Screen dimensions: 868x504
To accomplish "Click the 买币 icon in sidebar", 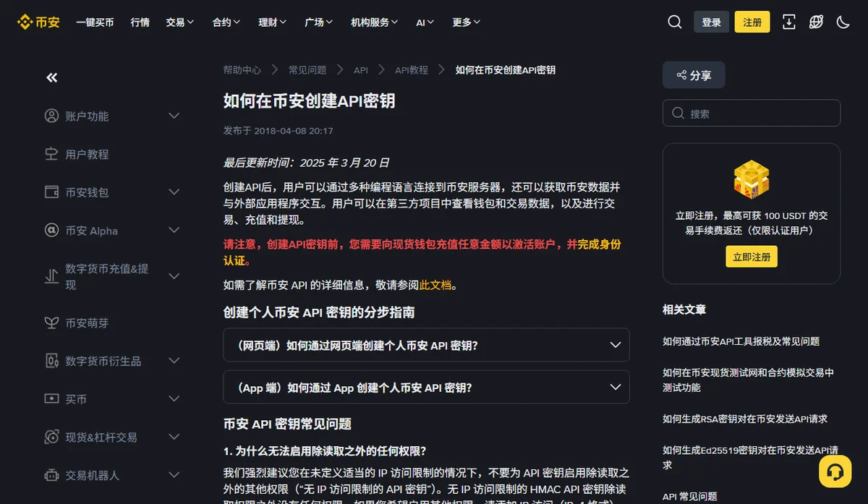I will pyautogui.click(x=51, y=398).
